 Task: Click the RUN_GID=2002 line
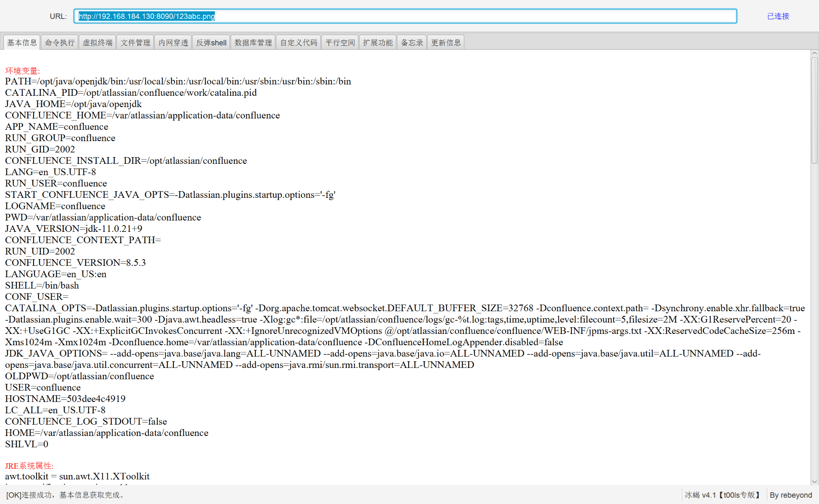40,149
